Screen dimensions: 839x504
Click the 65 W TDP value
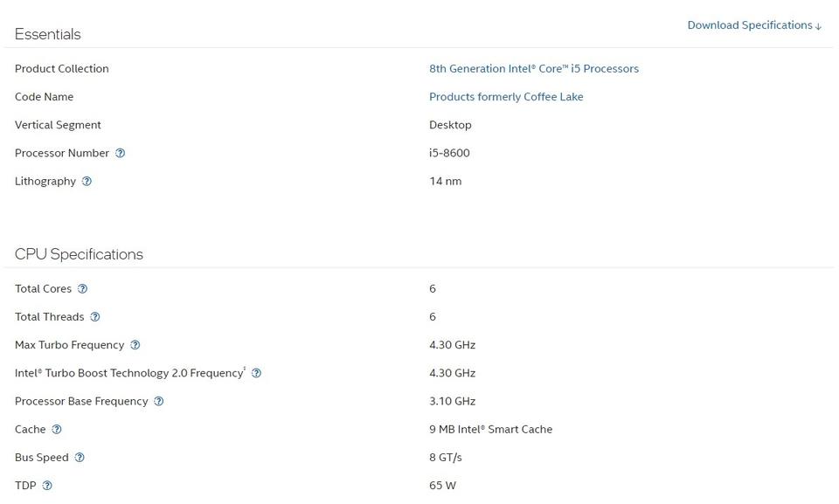442,486
